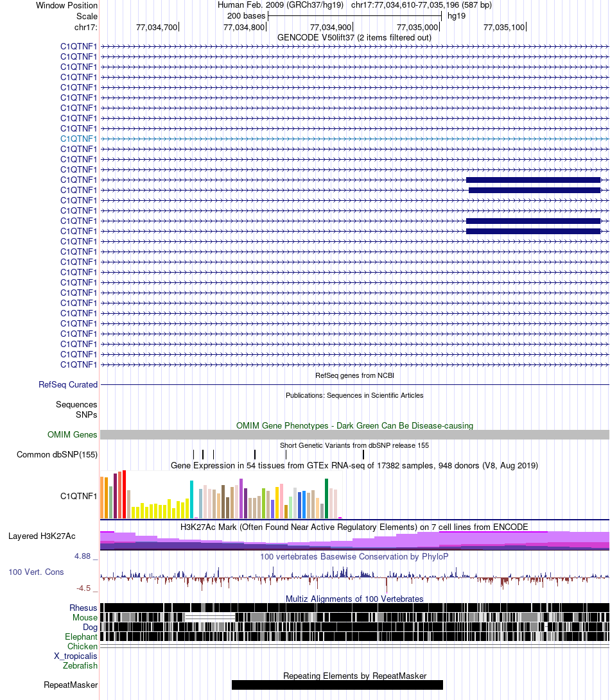Click the tallest red GTEx bar
Viewport: 610px width, 700px height.
pos(124,494)
